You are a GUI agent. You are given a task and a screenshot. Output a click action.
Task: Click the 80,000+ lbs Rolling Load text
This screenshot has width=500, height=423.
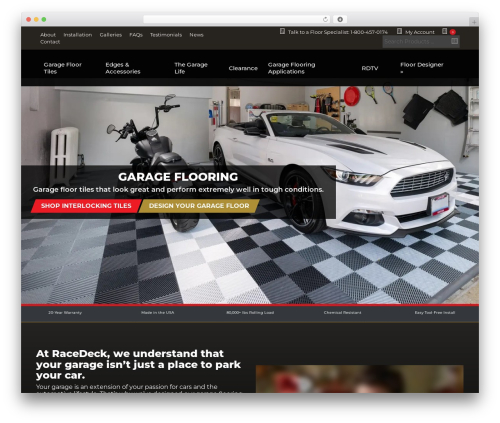click(x=250, y=313)
